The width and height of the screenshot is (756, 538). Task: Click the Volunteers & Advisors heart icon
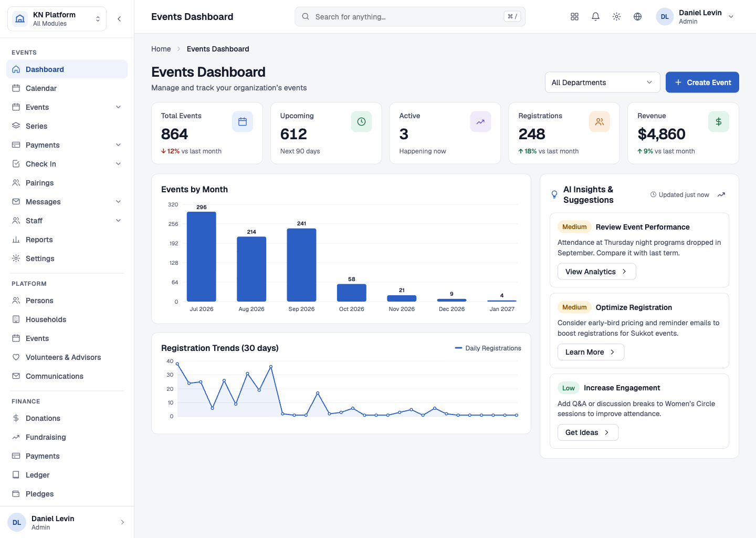16,357
